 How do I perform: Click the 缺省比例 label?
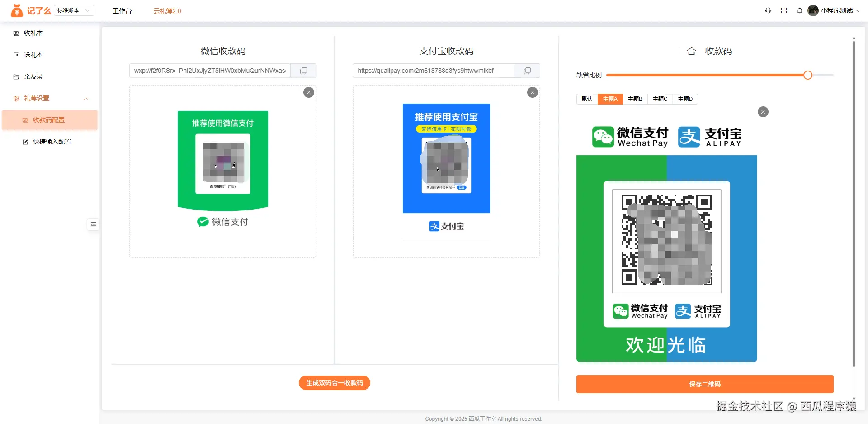click(589, 75)
